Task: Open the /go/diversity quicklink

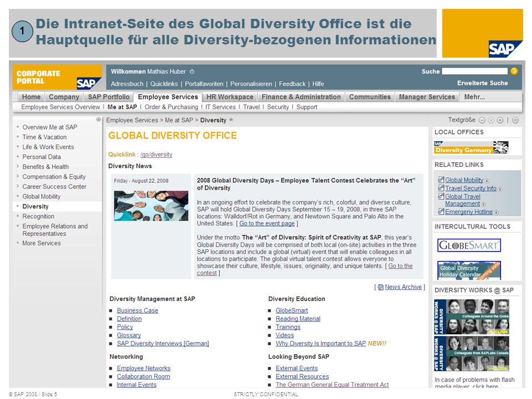Action: [156, 155]
